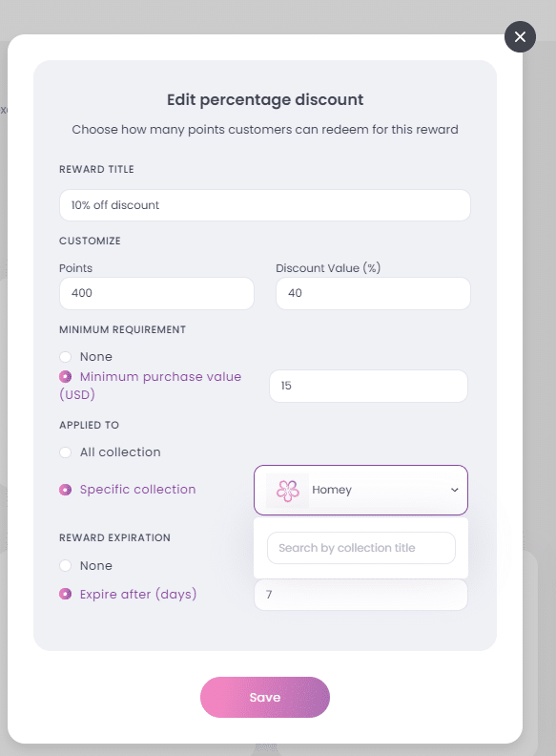Open the Homey collection selector box
This screenshot has width=556, height=756.
coord(360,490)
